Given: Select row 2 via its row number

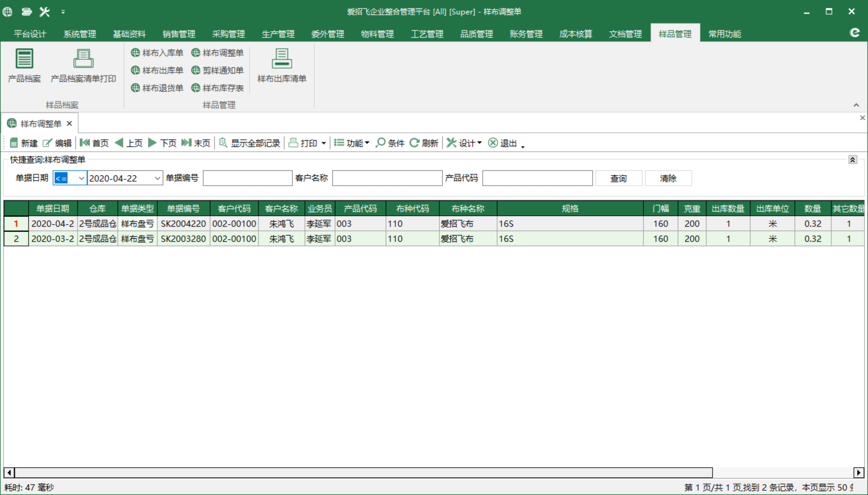Looking at the screenshot, I should pos(16,239).
